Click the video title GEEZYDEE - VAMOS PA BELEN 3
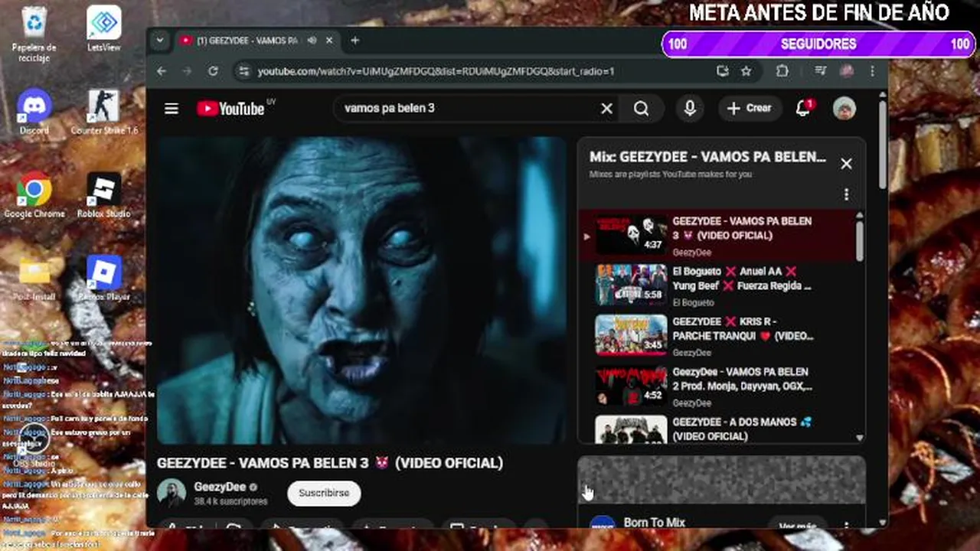 (330, 463)
